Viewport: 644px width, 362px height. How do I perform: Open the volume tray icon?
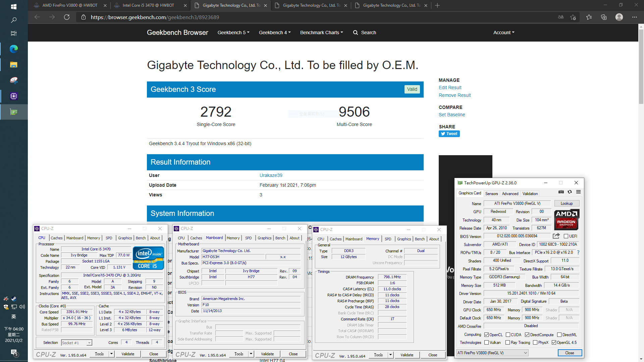click(22, 307)
